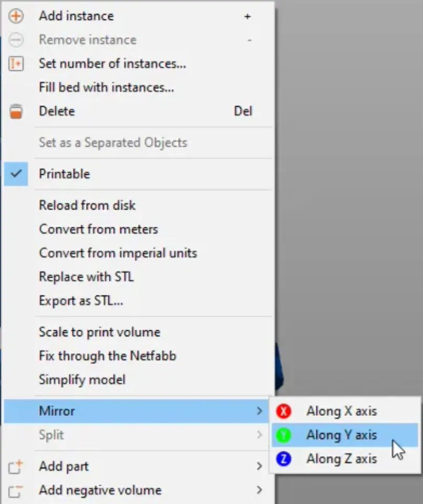The width and height of the screenshot is (423, 504).
Task: Click the blue Z axis icon
Action: pyautogui.click(x=284, y=459)
